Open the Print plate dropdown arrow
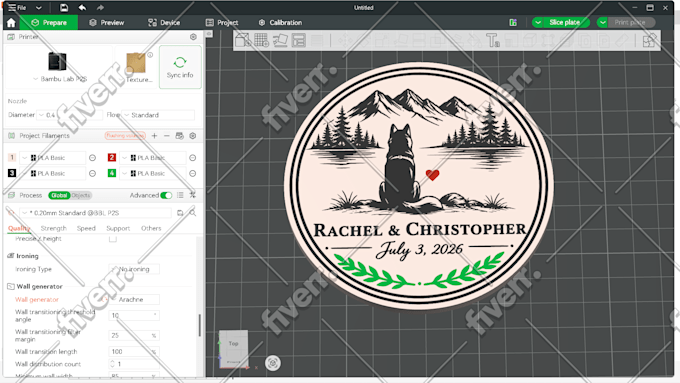 pos(602,23)
